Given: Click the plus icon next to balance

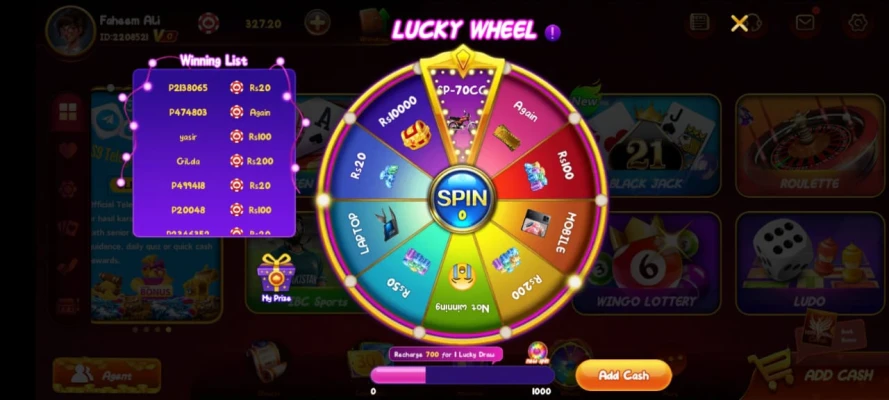Looking at the screenshot, I should click(318, 23).
